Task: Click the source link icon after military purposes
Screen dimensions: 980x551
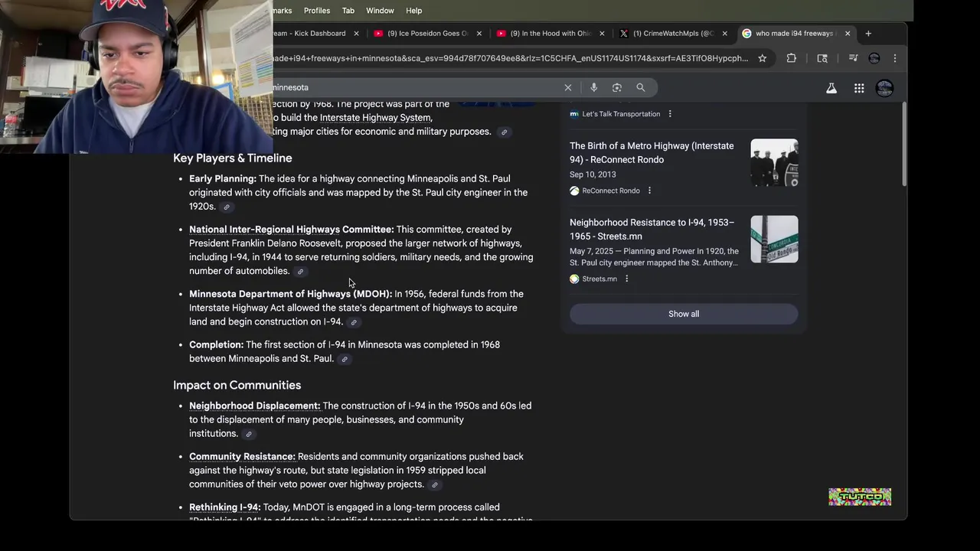Action: [x=504, y=132]
